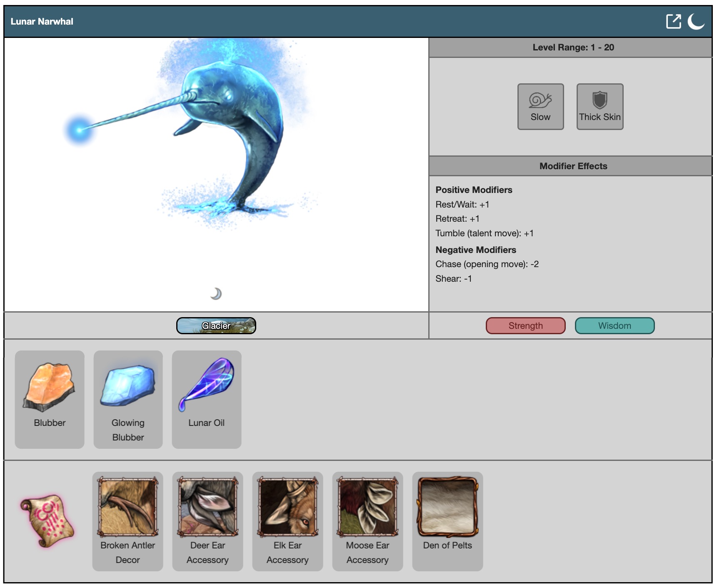This screenshot has width=717, height=588.
Task: Toggle dark mode with the moon icon
Action: [x=695, y=21]
